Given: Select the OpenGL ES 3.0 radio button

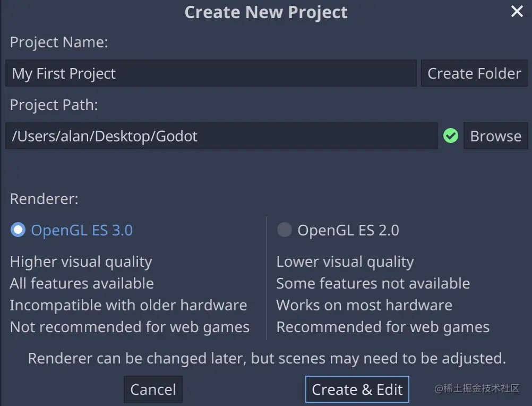Looking at the screenshot, I should [x=18, y=230].
